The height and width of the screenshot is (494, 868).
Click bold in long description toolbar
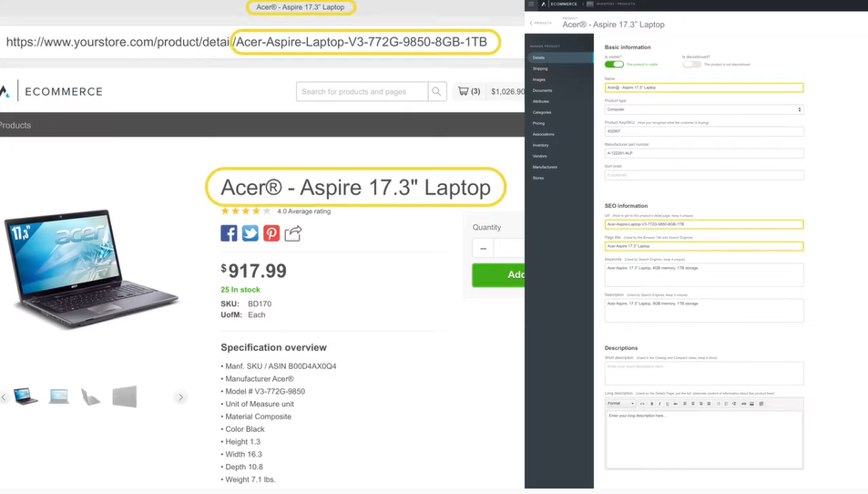click(x=651, y=404)
